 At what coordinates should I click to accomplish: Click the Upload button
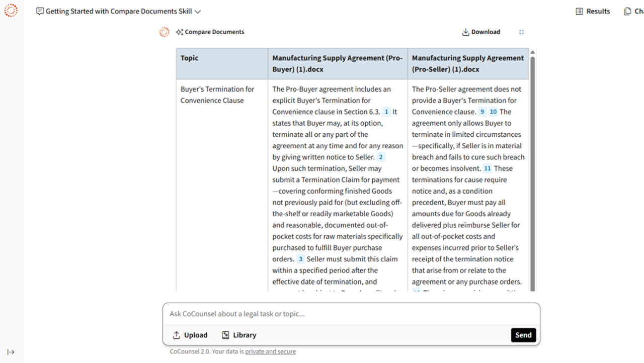tap(190, 335)
